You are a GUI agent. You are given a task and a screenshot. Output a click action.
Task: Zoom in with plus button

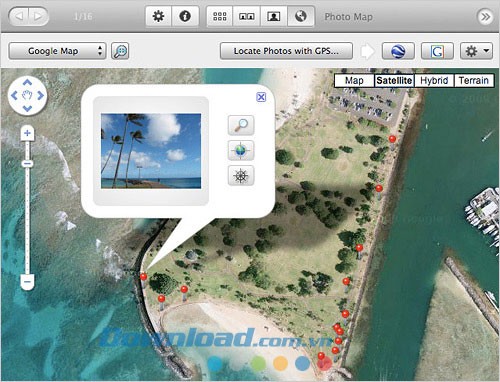click(27, 133)
